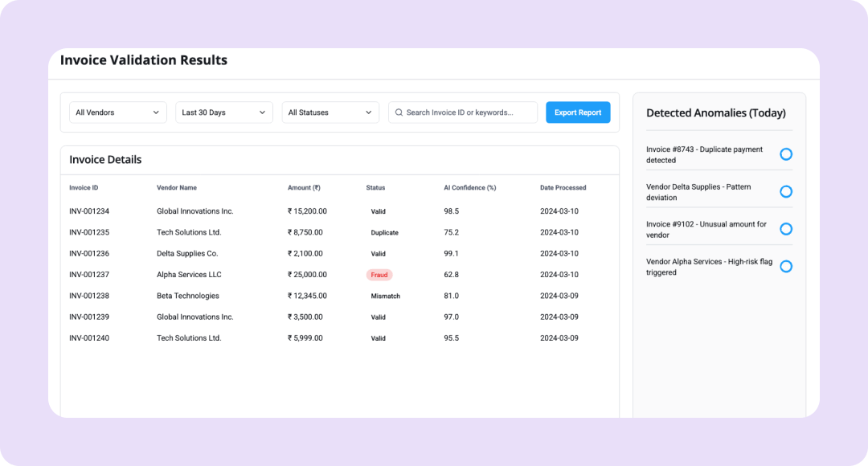Click the Date Processed column header
Screen dimensions: 868x466
click(563, 188)
